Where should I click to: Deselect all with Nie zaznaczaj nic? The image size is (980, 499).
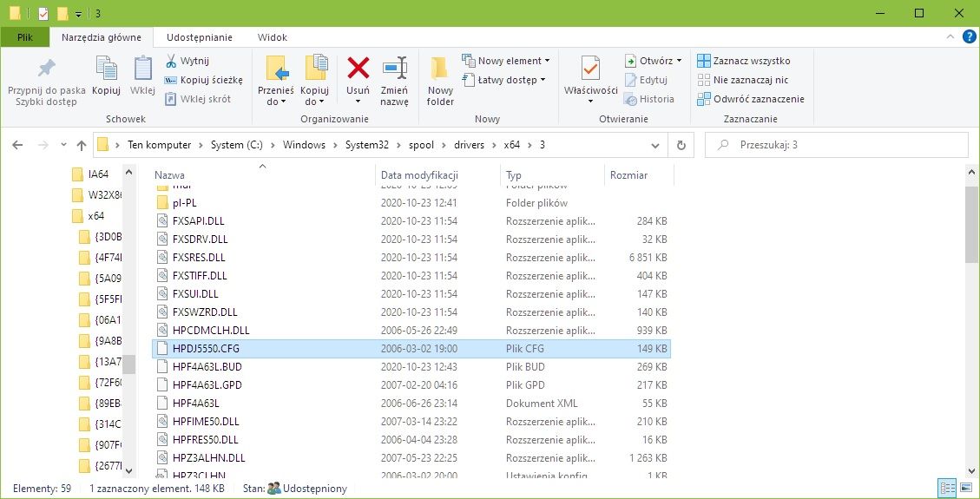pos(742,80)
